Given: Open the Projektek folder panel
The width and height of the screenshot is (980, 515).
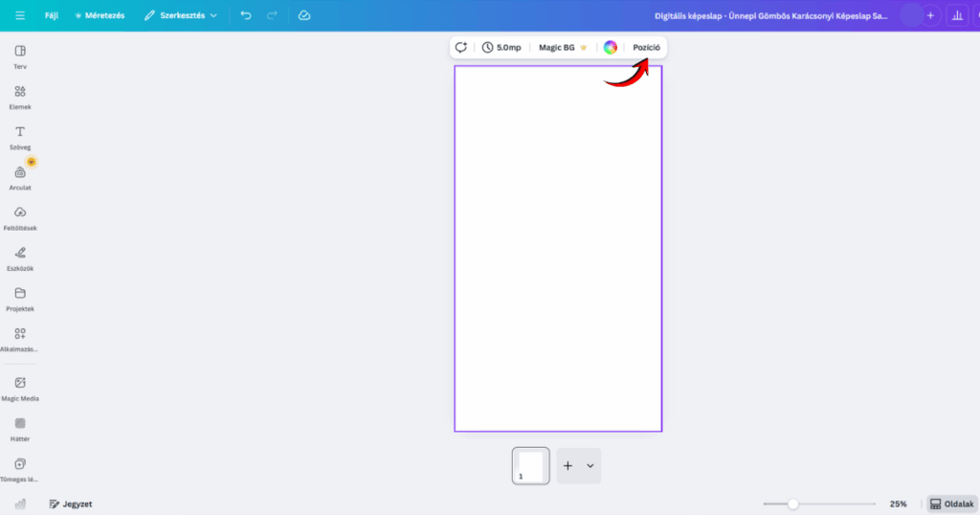Looking at the screenshot, I should coord(20,298).
